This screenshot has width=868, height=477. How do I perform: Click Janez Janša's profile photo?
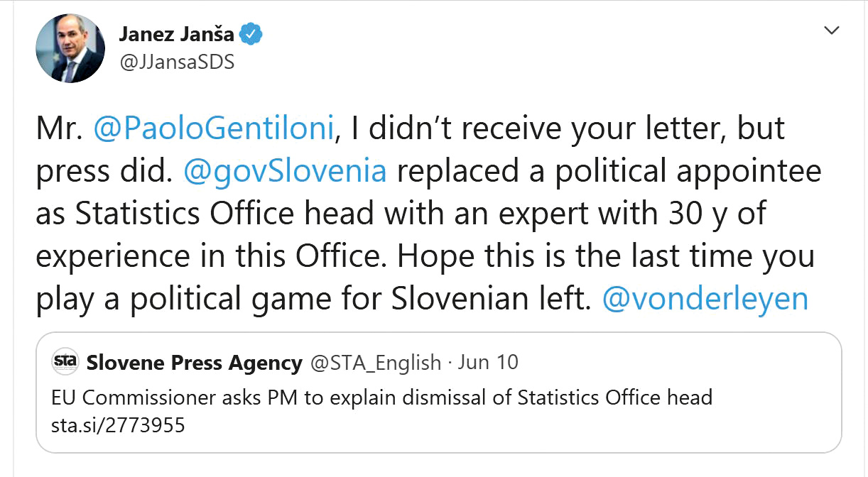pos(70,48)
